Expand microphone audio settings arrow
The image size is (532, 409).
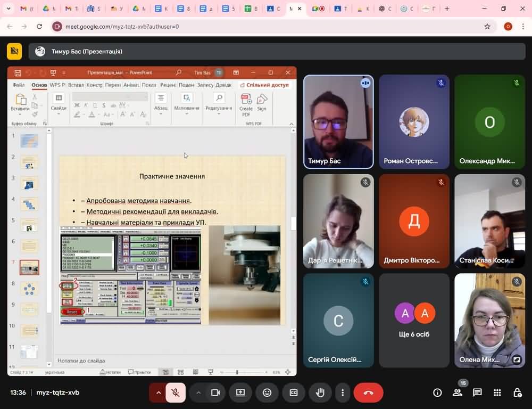point(158,392)
